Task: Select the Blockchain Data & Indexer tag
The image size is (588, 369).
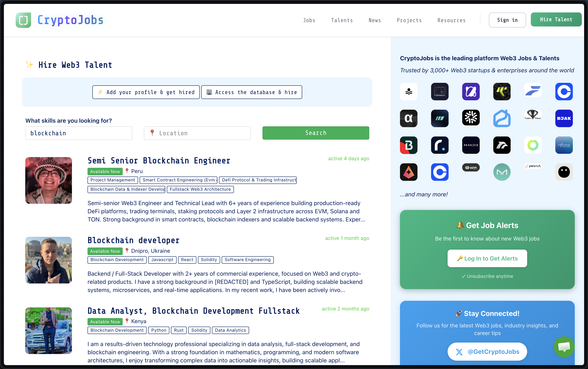Action: 126,189
